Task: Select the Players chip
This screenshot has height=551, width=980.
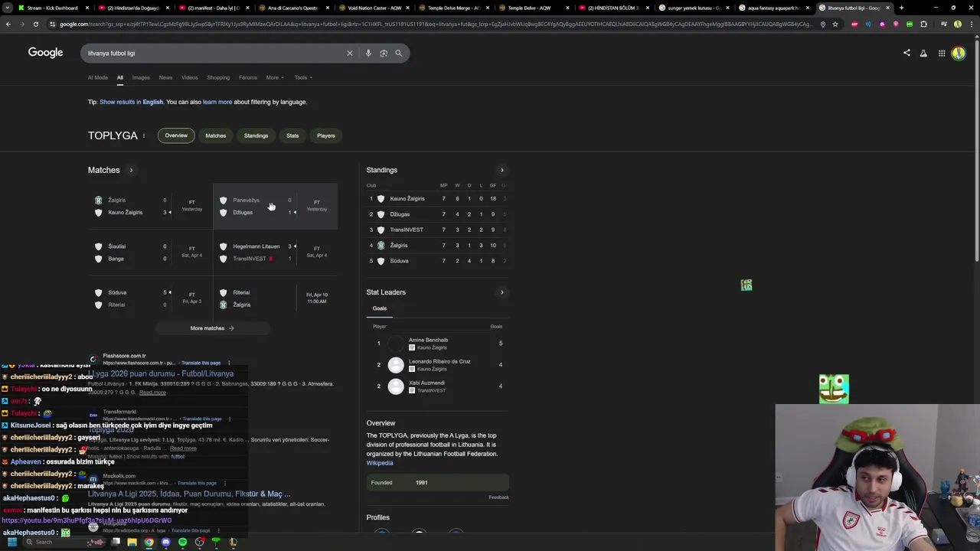Action: [325, 135]
